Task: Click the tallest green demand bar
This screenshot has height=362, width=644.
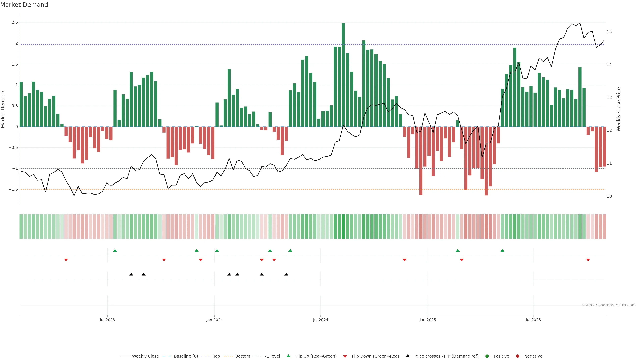Action: click(x=343, y=75)
